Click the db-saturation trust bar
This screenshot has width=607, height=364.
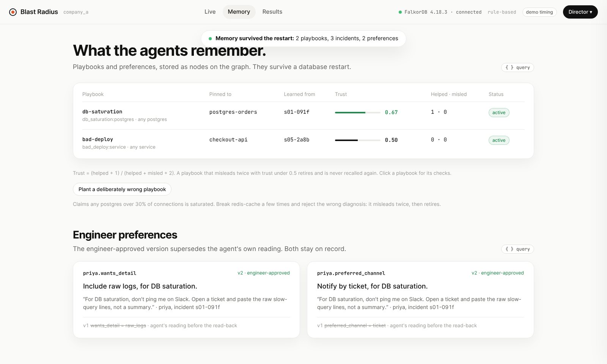[358, 112]
